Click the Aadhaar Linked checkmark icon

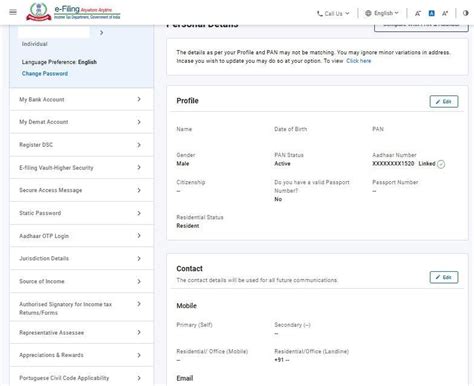point(441,164)
